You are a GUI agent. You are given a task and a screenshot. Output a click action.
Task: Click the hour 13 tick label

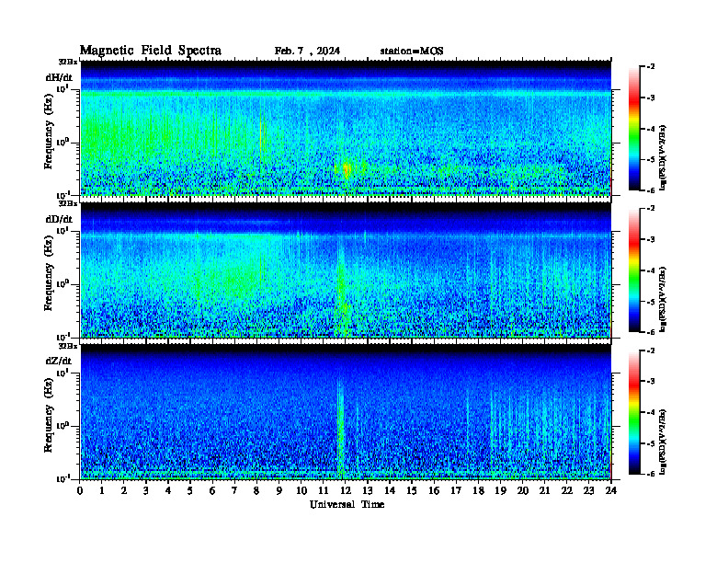pos(368,491)
